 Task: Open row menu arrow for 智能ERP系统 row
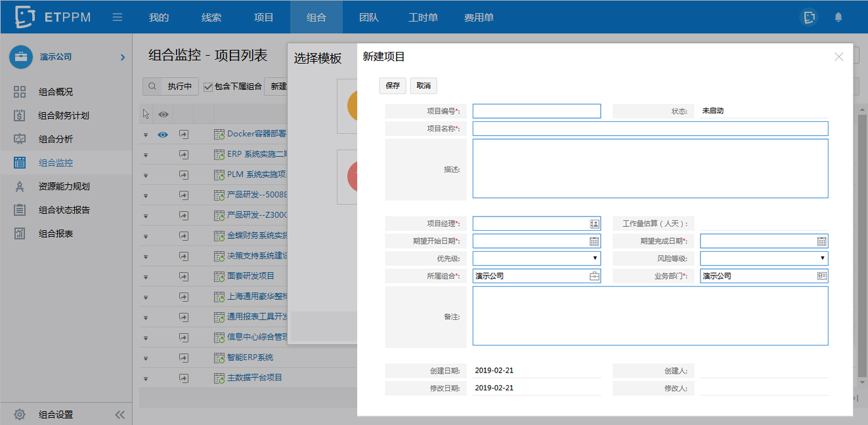pos(146,358)
